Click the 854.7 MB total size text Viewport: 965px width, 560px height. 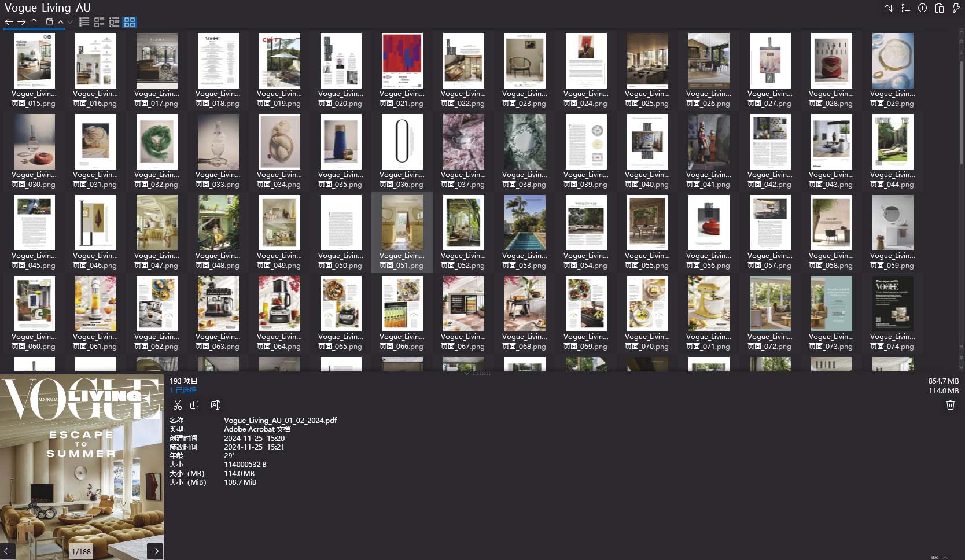944,381
